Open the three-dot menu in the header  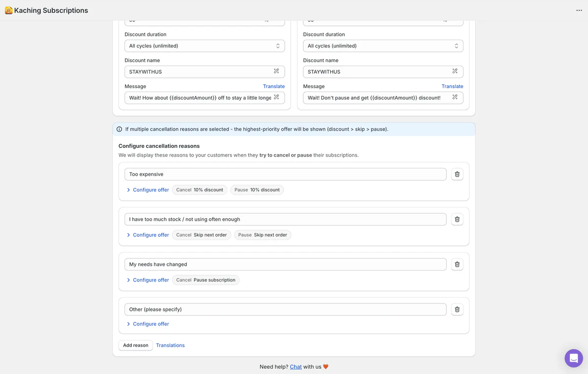(579, 10)
